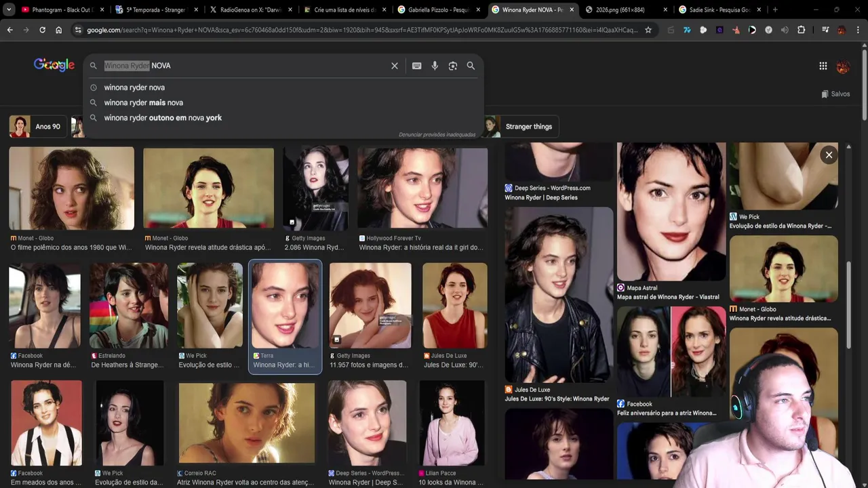Click 'Denunciar previsões inadequadas' link
The width and height of the screenshot is (868, 488).
point(437,135)
